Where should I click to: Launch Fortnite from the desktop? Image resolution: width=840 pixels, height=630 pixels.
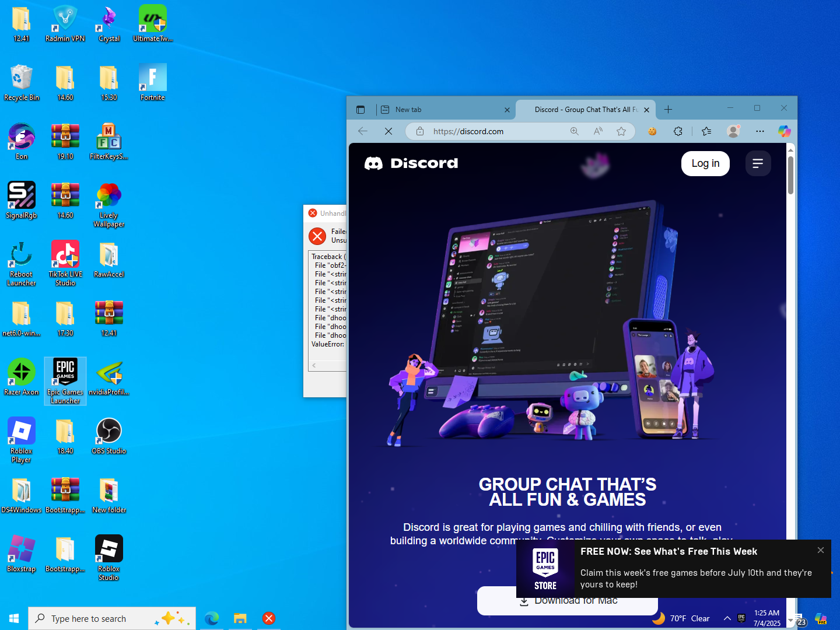153,83
